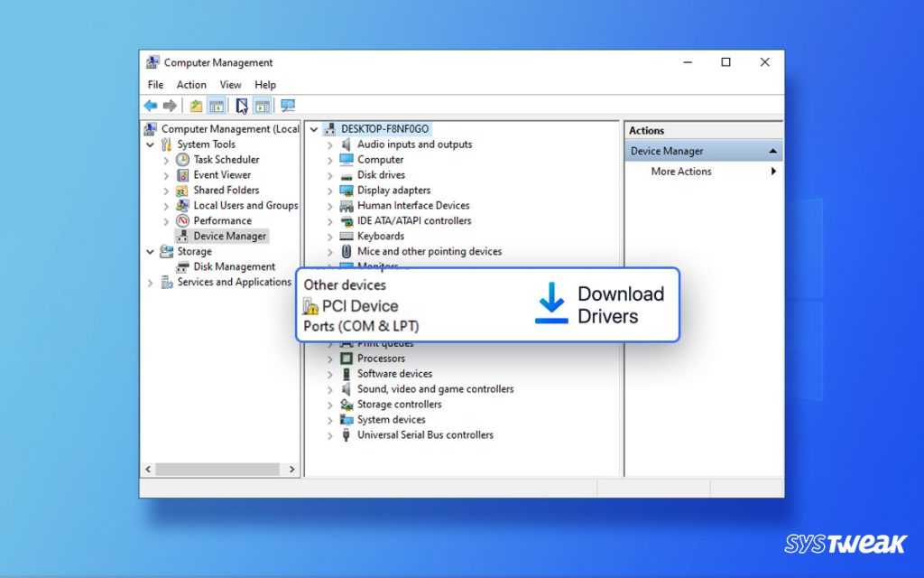Collapse the System Tools section
The image size is (924, 578).
point(150,144)
